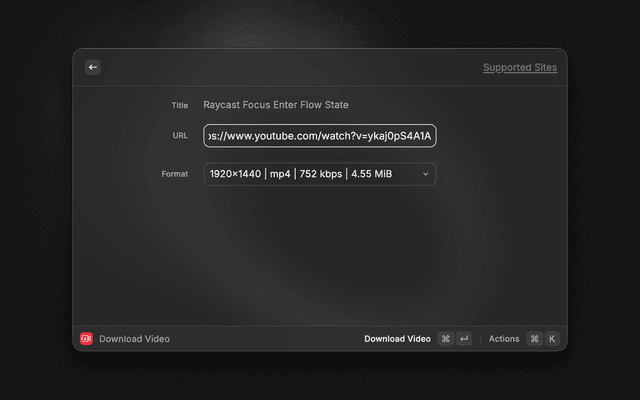Click the Command key icon beside Download Video

445,339
